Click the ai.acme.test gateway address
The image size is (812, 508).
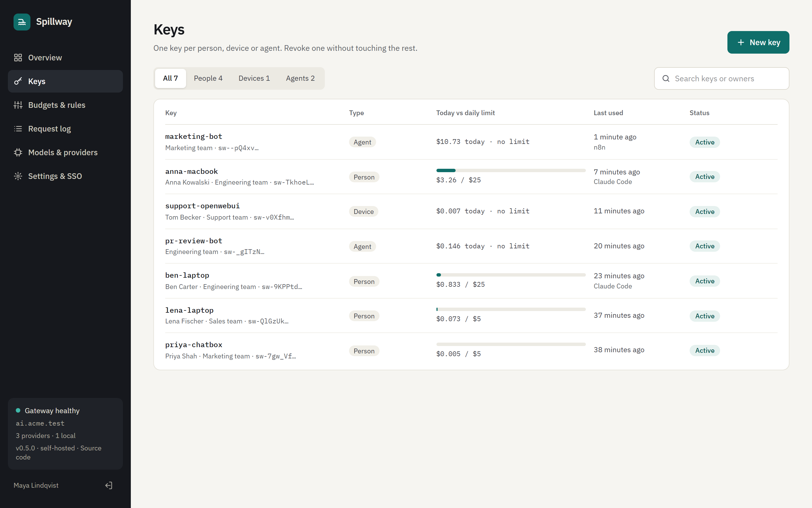pos(40,423)
